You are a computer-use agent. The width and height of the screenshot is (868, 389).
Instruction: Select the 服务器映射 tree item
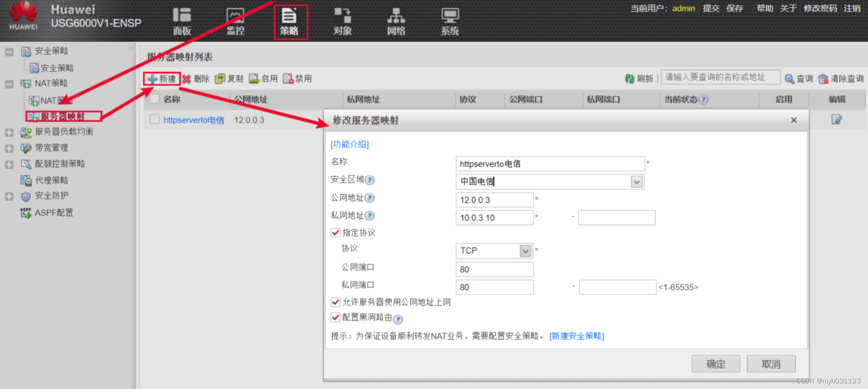(x=63, y=116)
